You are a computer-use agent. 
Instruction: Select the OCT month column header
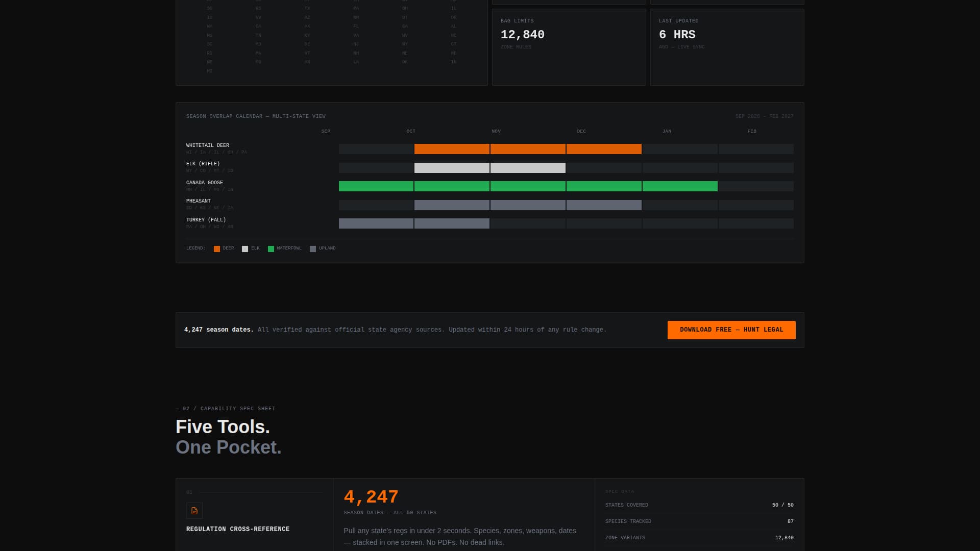411,131
